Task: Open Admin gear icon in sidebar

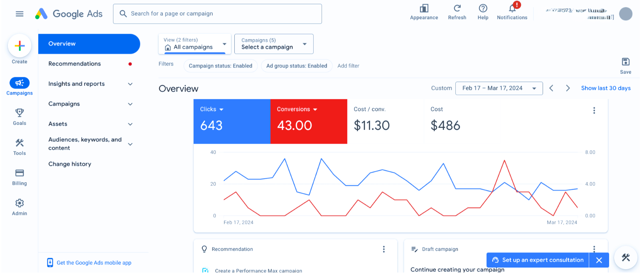Action: [x=20, y=203]
